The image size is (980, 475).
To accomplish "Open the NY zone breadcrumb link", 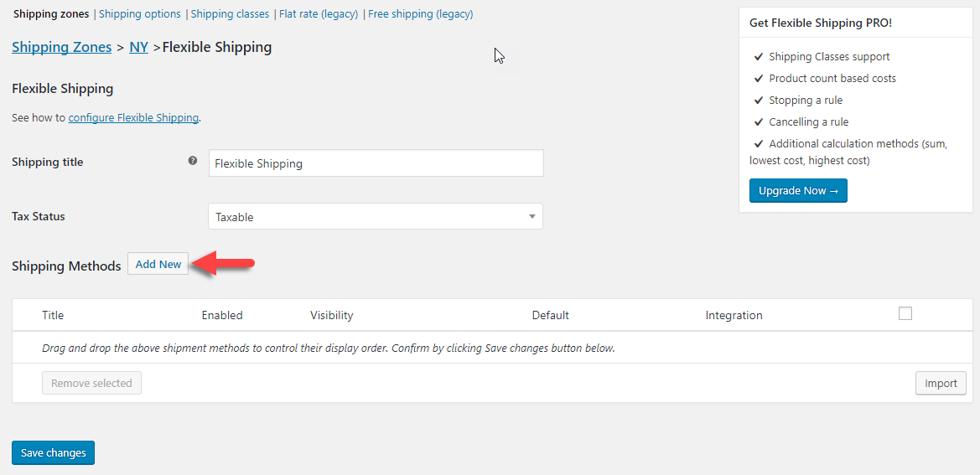I will pos(138,47).
